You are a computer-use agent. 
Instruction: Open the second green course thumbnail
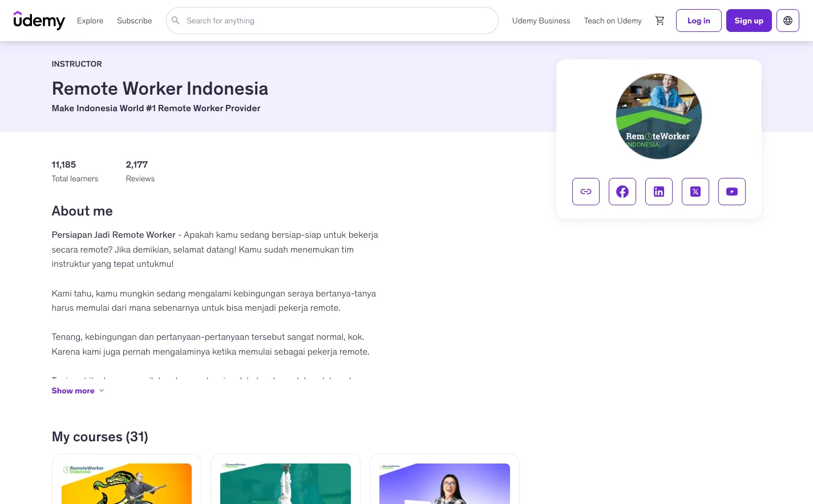[x=285, y=483]
